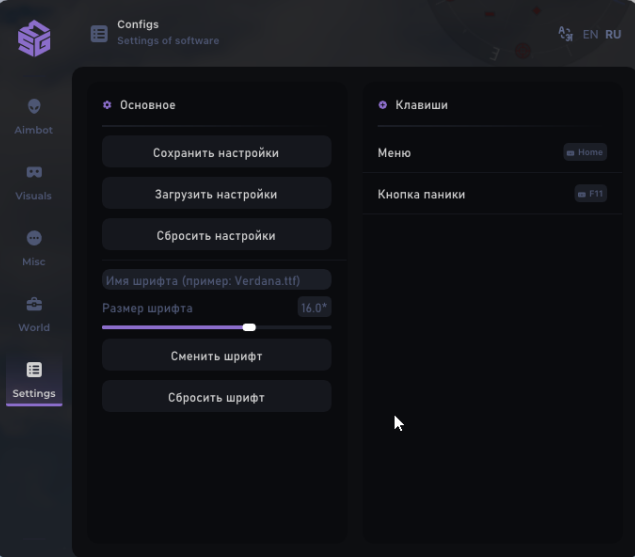635x557 pixels.
Task: Switch language to RU
Action: pos(613,34)
